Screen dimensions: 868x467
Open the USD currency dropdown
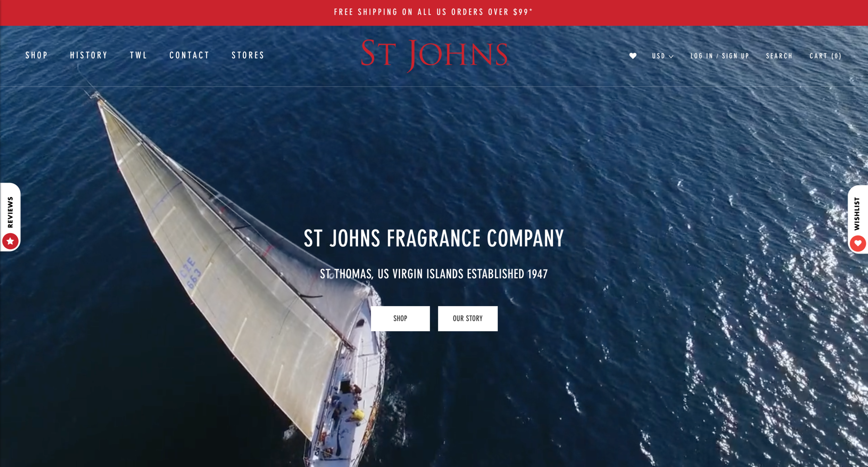(662, 56)
